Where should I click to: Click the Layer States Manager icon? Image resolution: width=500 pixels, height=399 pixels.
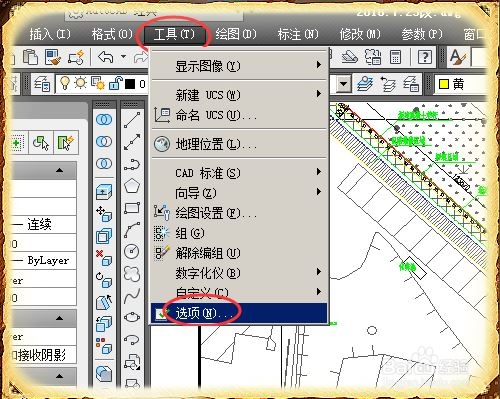coord(410,84)
